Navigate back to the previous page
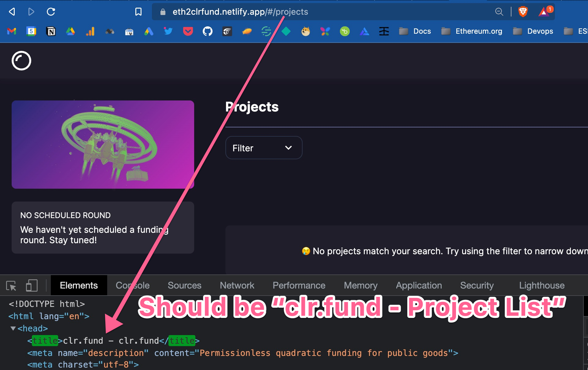Screen dimensions: 588x370 pos(12,12)
